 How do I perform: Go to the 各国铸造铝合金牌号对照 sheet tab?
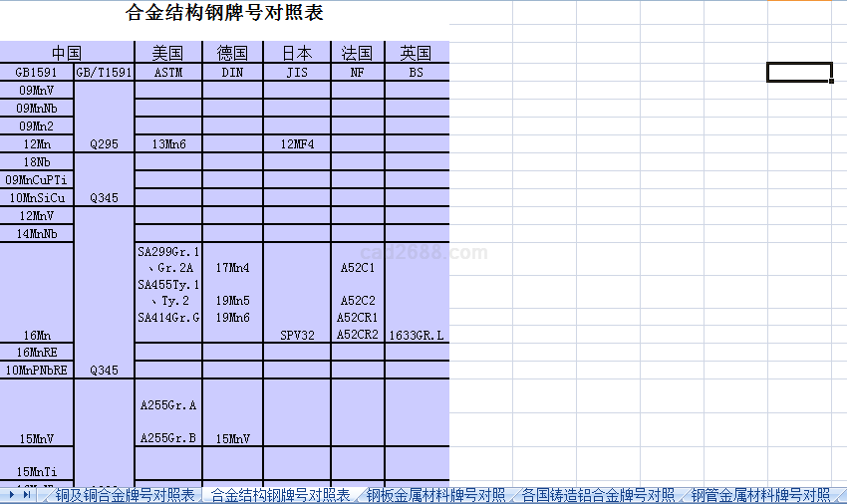pos(598,495)
